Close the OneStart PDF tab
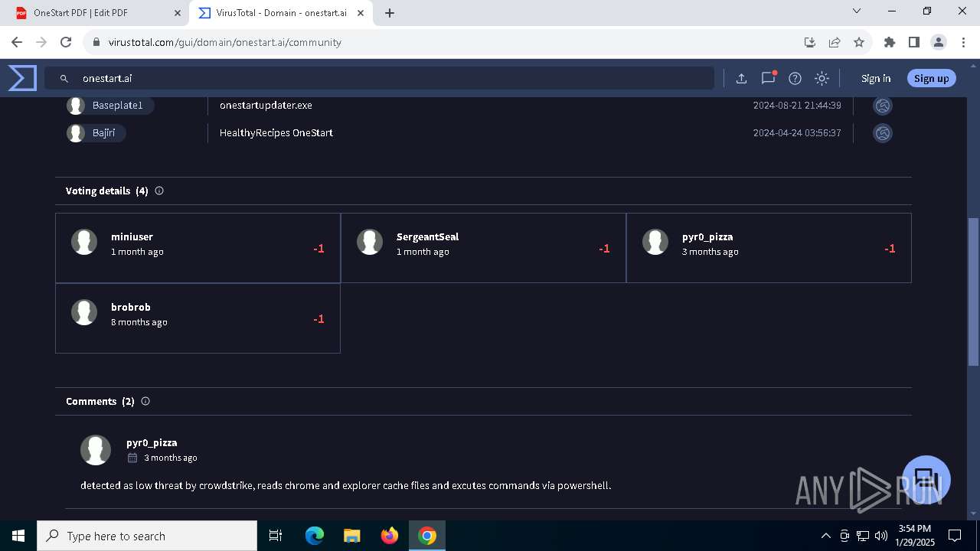This screenshot has width=980, height=551. [x=177, y=13]
